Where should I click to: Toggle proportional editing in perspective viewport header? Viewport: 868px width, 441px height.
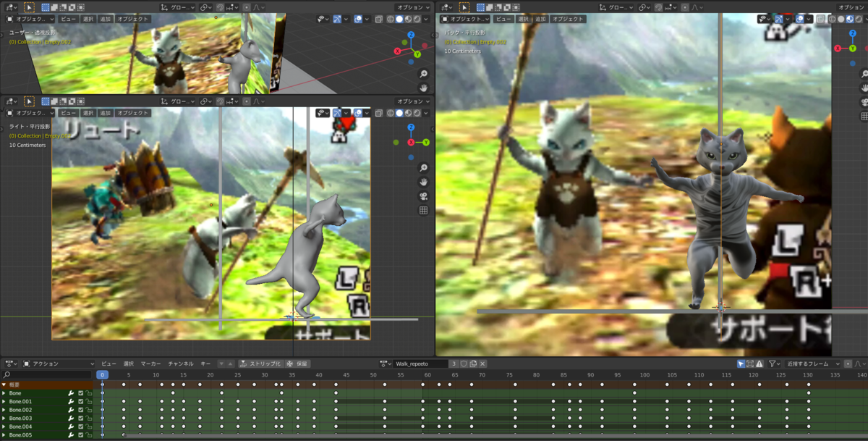(247, 7)
